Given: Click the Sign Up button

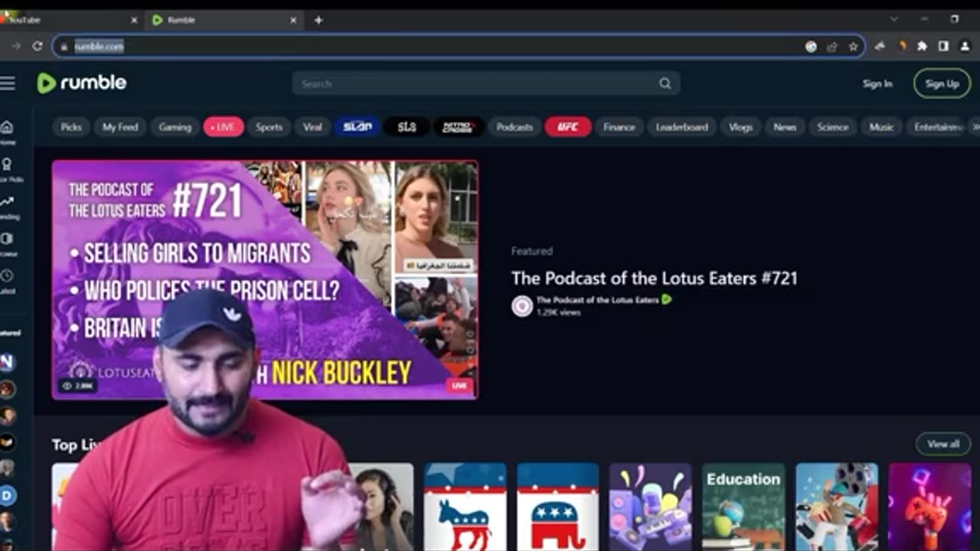Looking at the screenshot, I should (942, 84).
